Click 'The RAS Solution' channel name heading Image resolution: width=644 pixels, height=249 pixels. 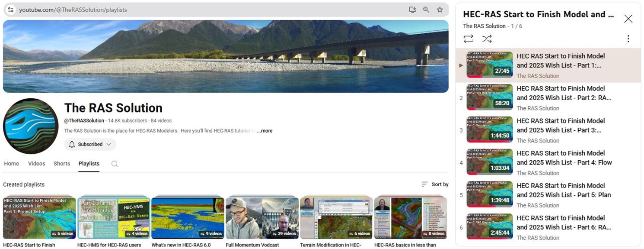[113, 108]
